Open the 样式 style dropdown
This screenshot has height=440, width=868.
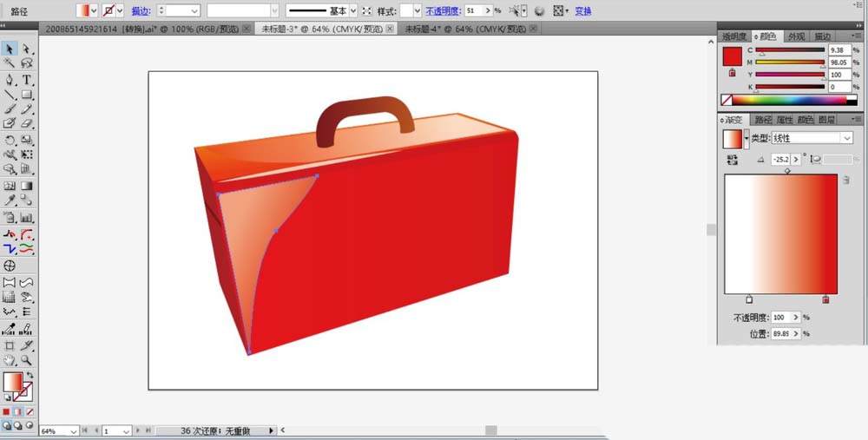click(x=418, y=10)
